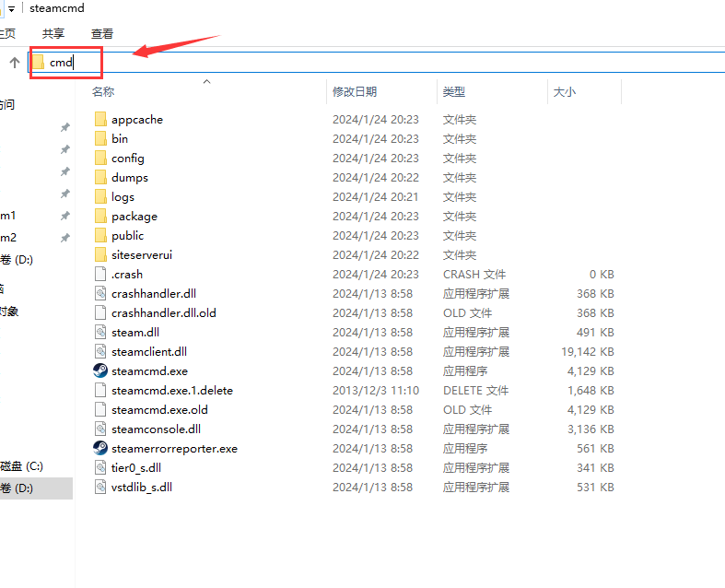The height and width of the screenshot is (588, 725).
Task: Click the appcache folder icon
Action: pos(100,120)
